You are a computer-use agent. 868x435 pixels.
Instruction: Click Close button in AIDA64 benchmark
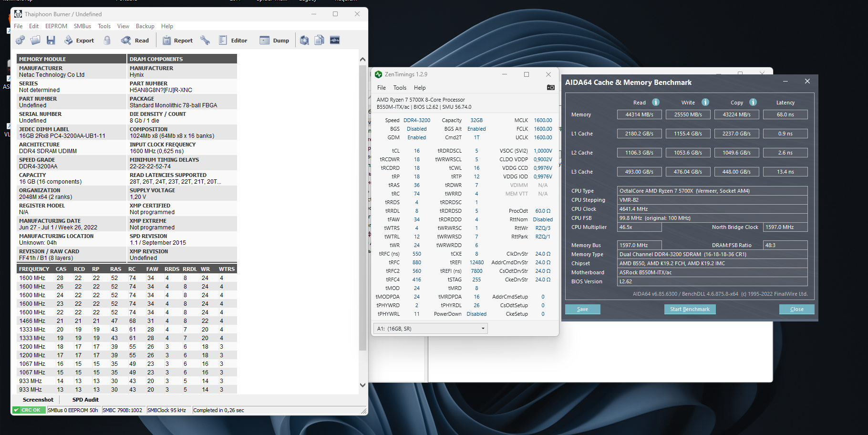click(797, 309)
